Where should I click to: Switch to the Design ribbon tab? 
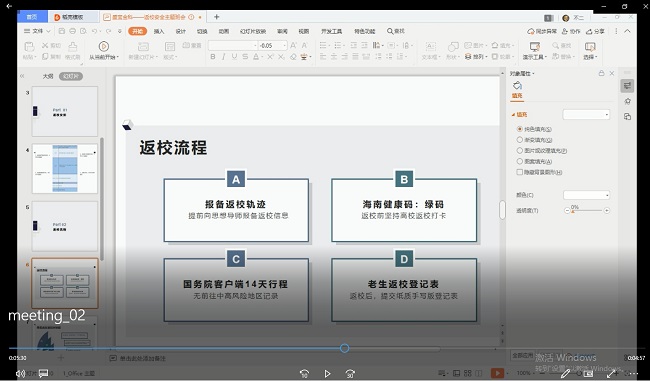181,32
